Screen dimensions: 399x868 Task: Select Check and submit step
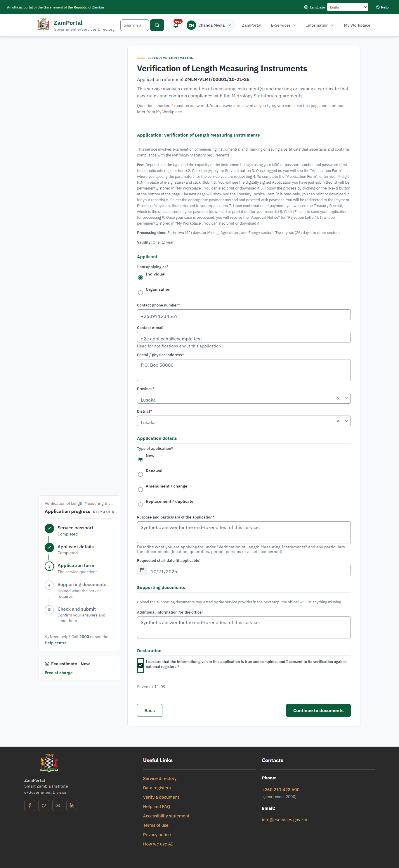tap(77, 609)
